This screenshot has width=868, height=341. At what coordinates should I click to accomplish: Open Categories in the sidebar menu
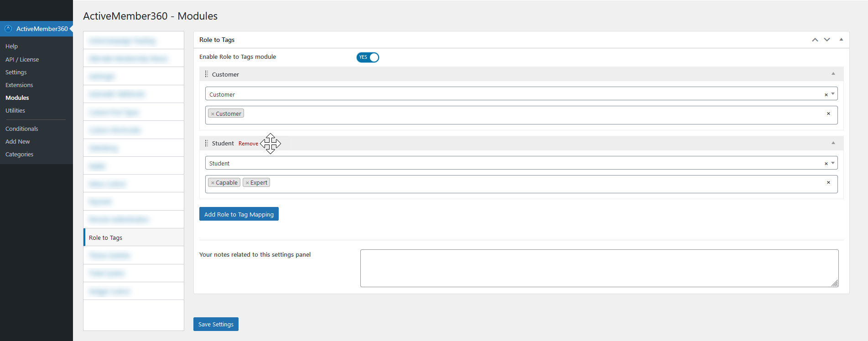19,154
